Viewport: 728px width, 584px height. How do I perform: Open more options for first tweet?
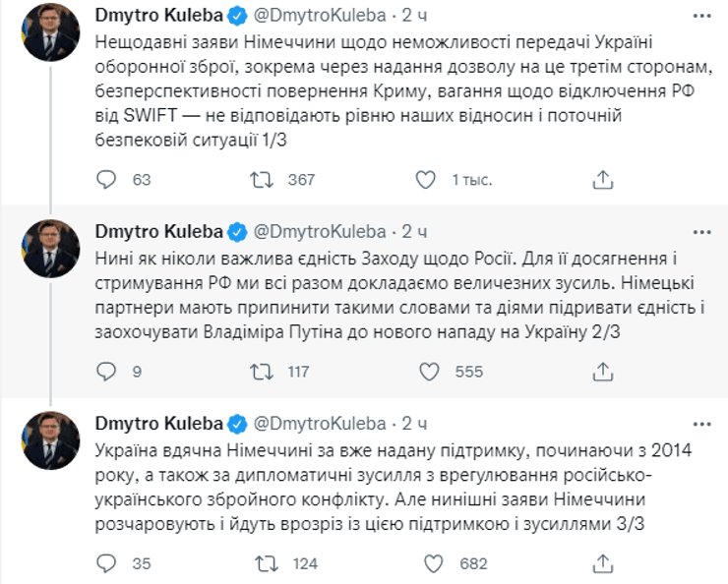pyautogui.click(x=700, y=18)
